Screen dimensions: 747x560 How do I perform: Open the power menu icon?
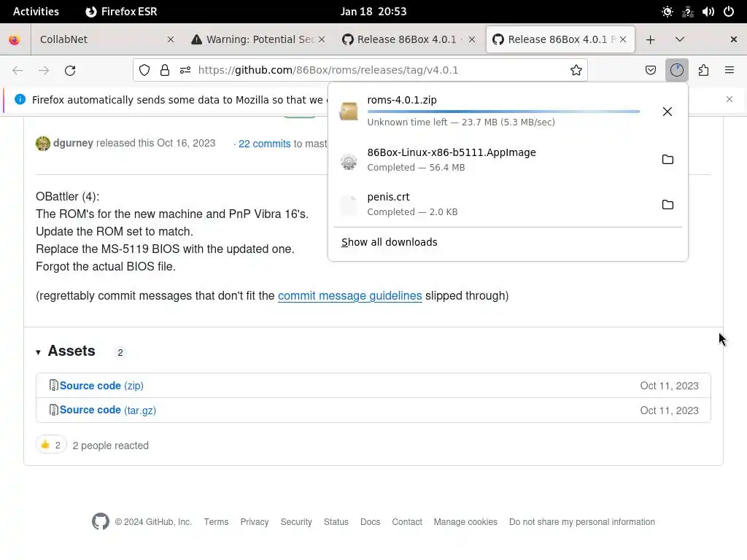(x=729, y=12)
